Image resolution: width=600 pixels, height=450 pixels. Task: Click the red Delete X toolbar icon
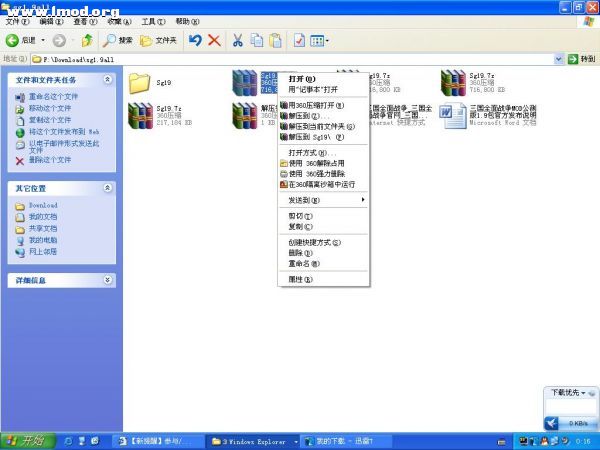214,40
